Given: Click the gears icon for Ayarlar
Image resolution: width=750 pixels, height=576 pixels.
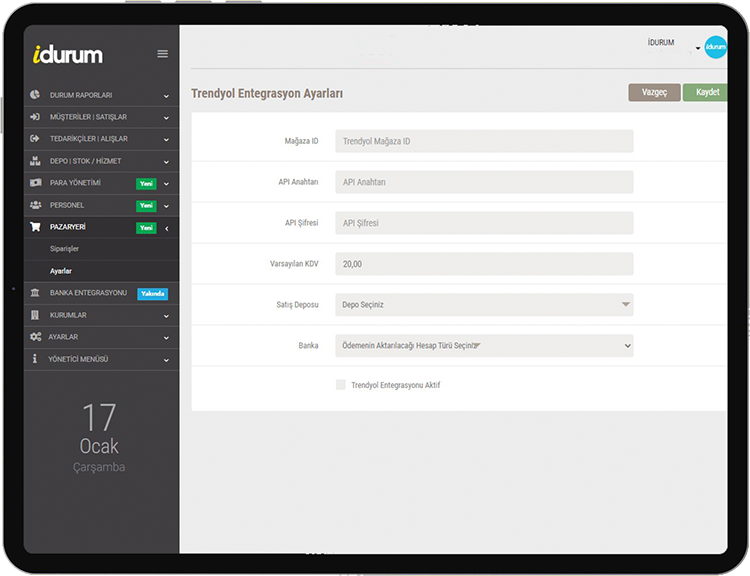Looking at the screenshot, I should coord(35,337).
